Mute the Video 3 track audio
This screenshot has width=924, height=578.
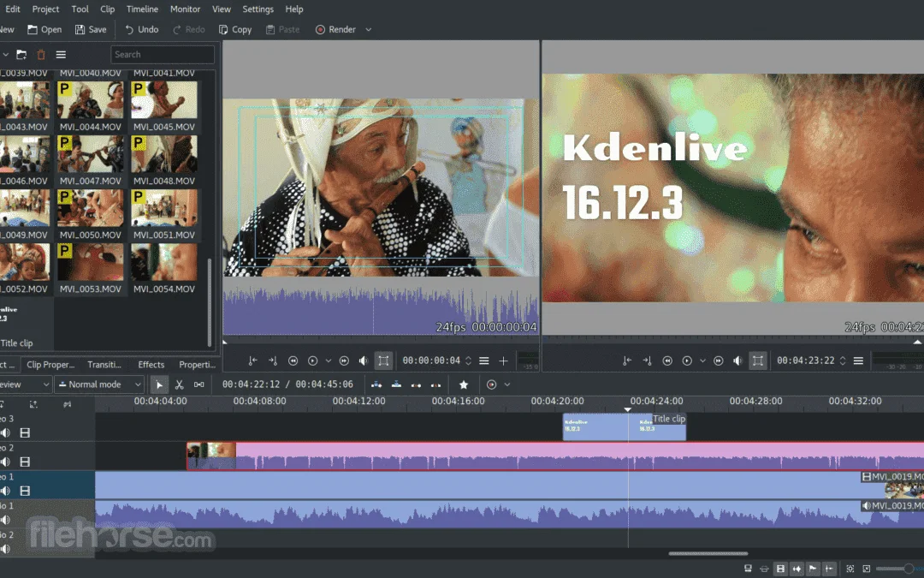click(5, 433)
